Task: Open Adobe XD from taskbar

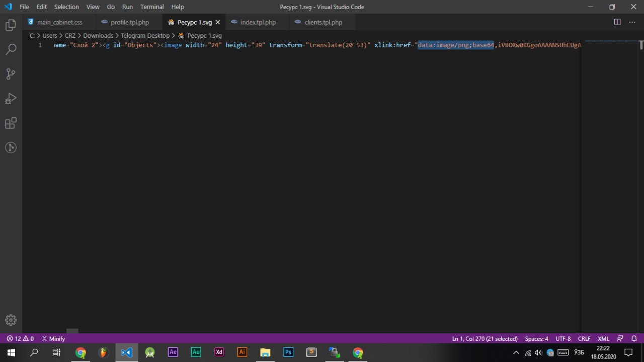Action: click(x=219, y=352)
